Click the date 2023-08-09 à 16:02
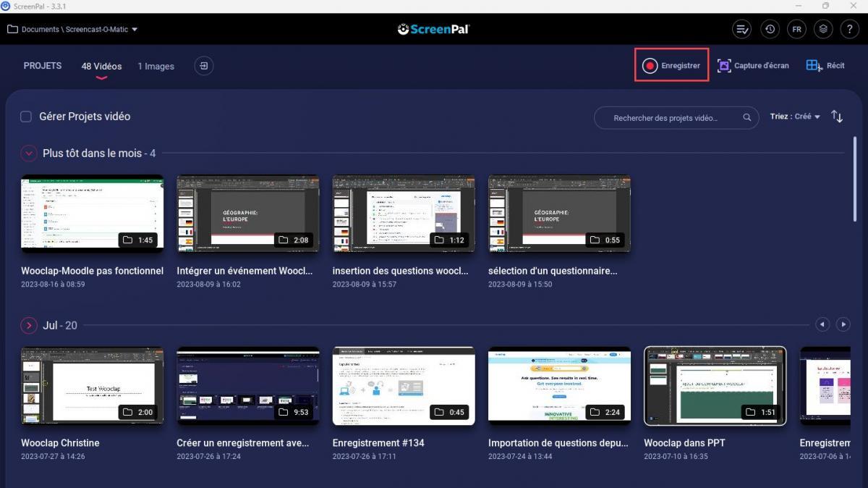 point(209,285)
